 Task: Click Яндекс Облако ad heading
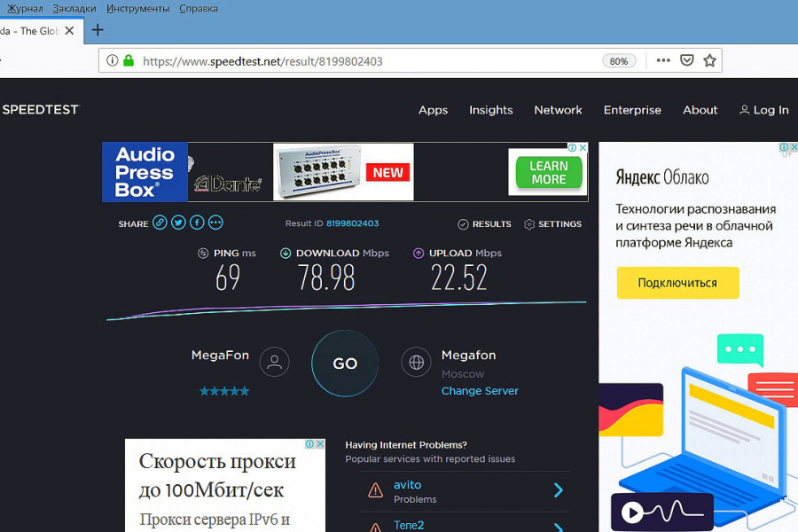pyautogui.click(x=662, y=177)
